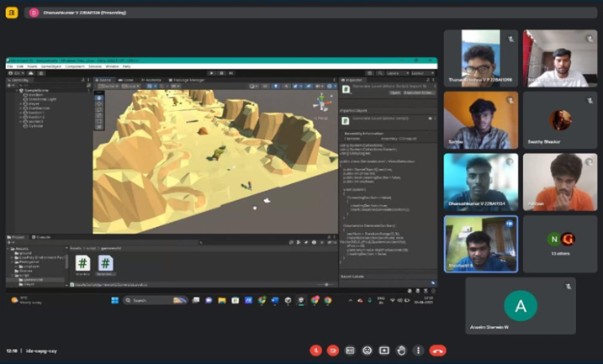The width and height of the screenshot is (603, 364).
Task: Open the GameObject menu in Unity
Action: [x=51, y=66]
